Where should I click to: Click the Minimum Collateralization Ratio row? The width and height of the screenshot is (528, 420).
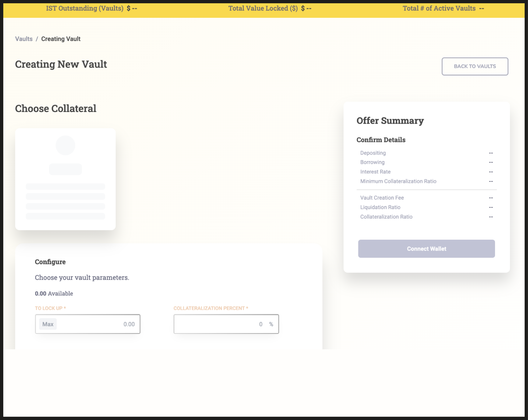398,181
